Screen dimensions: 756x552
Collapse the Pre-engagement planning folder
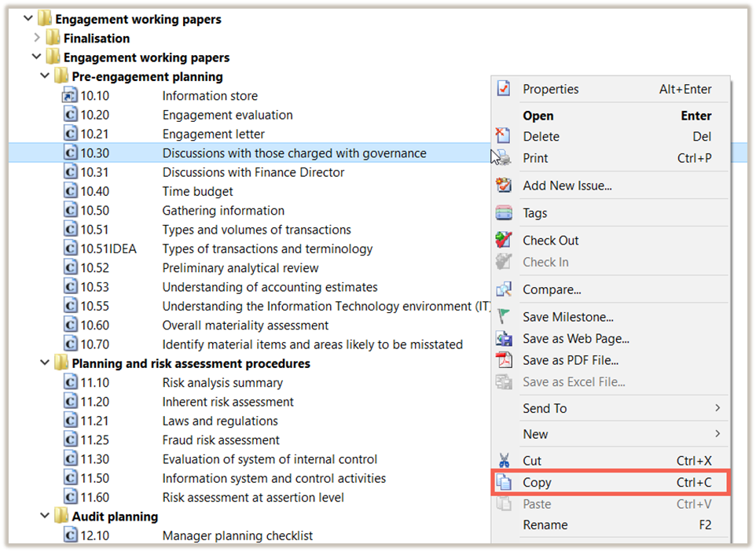(x=45, y=76)
